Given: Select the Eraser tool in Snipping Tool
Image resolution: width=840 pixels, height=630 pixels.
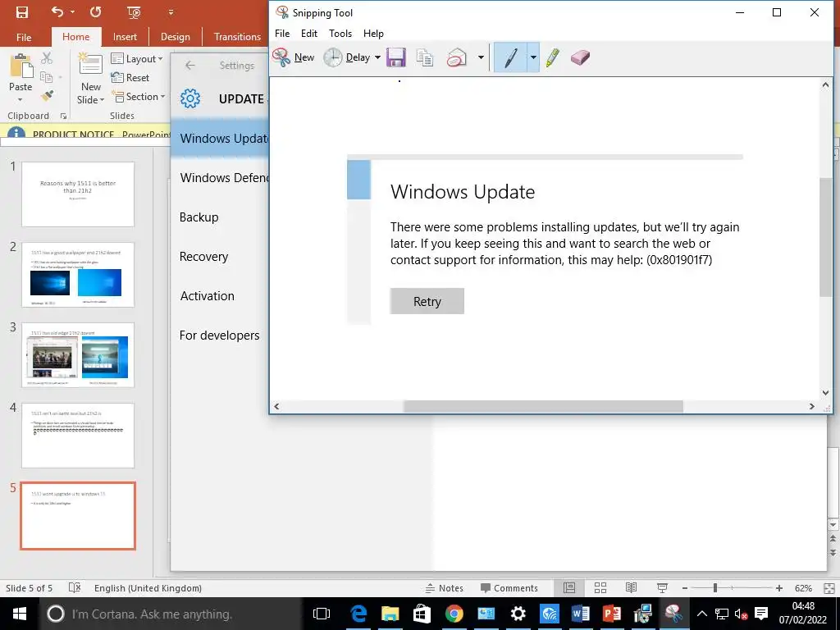Looking at the screenshot, I should point(580,57).
